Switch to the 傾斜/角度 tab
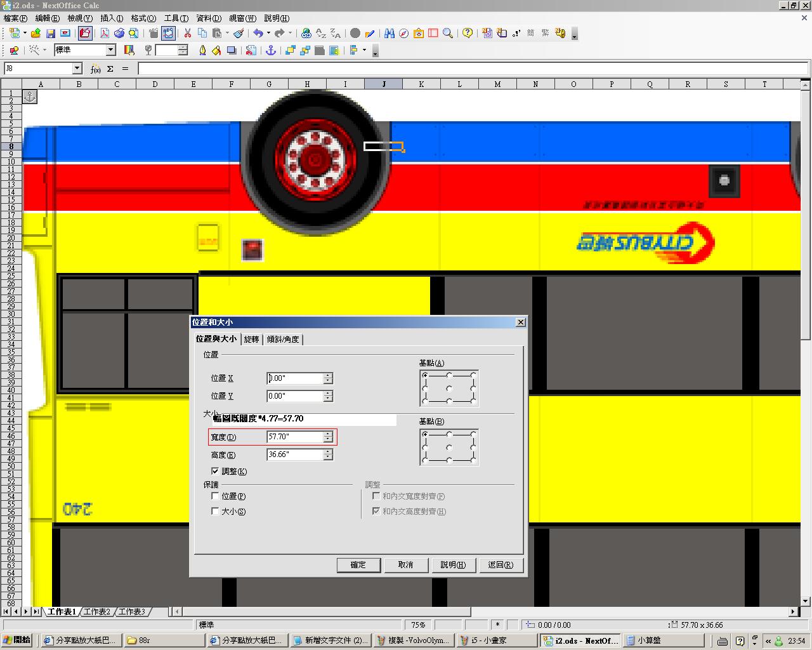 point(283,340)
